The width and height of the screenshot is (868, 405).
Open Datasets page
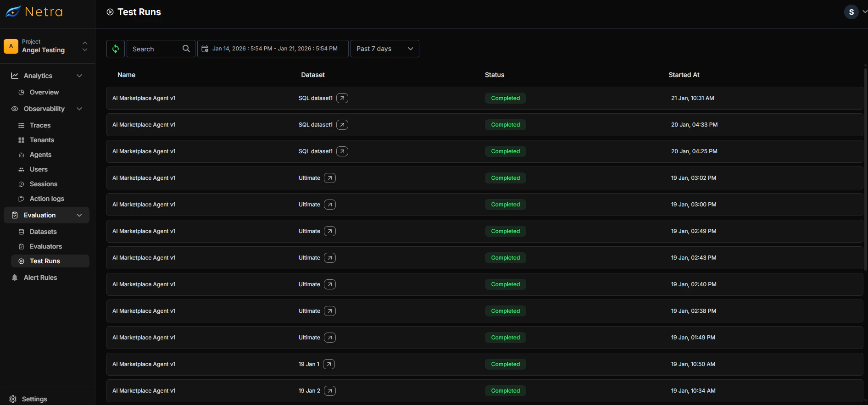43,232
